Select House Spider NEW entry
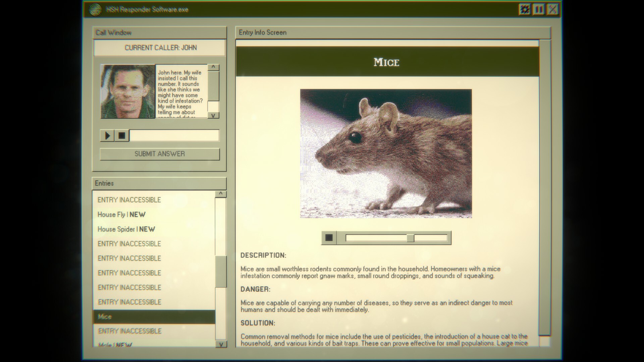This screenshot has height=362, width=644. pos(126,229)
